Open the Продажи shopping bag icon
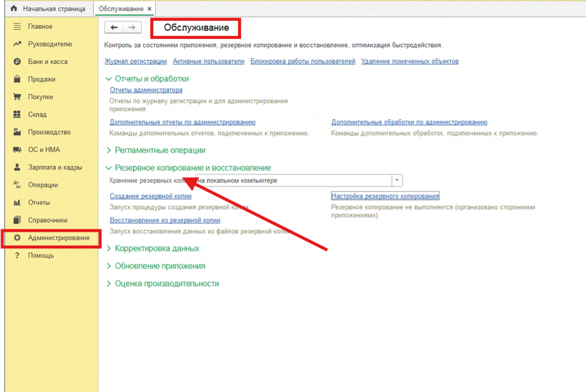The width and height of the screenshot is (586, 392). 17,80
